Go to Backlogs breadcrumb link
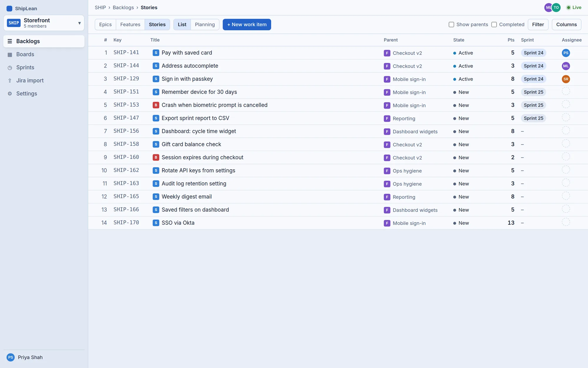The width and height of the screenshot is (588, 368). click(x=123, y=8)
